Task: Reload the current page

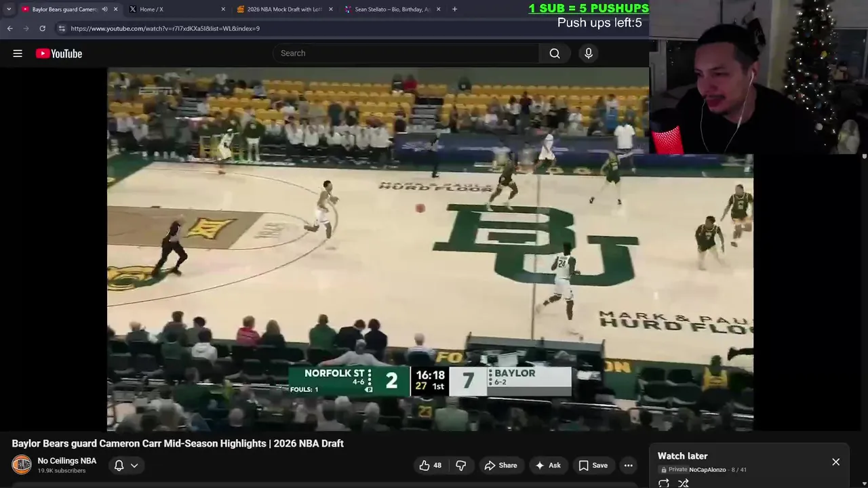Action: [42, 28]
